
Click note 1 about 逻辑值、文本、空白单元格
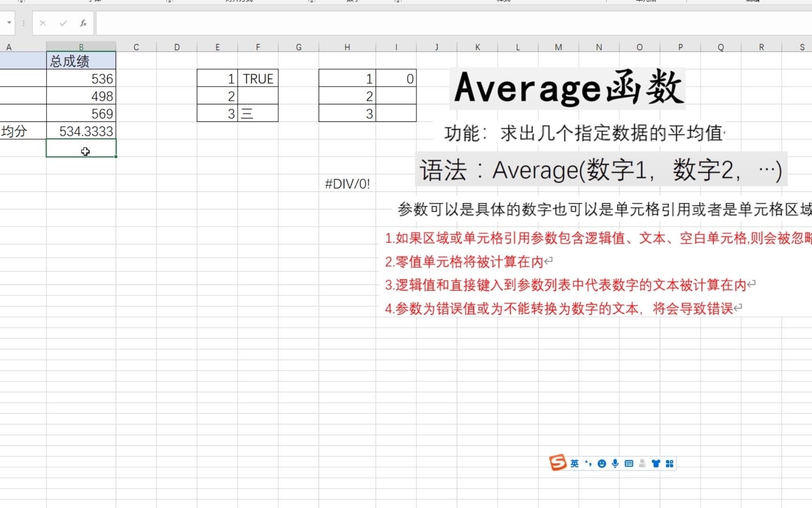point(598,238)
